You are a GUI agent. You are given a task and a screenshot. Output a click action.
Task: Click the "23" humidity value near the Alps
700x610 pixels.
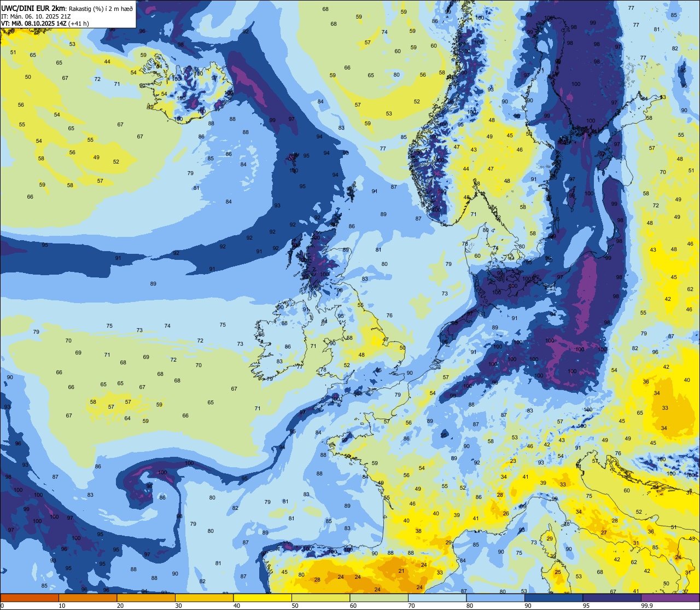[512, 461]
